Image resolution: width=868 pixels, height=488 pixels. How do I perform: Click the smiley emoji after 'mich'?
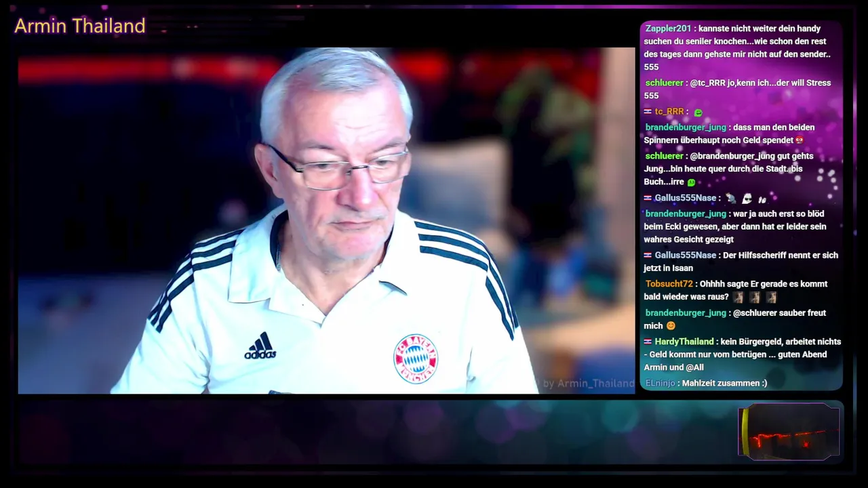[x=671, y=326]
